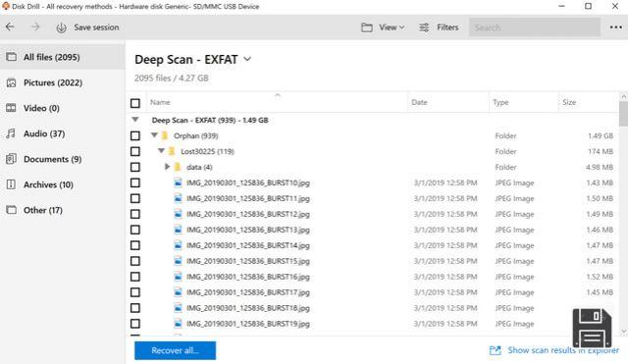Click the Lost30225 folder icon
628x364 pixels.
point(172,151)
